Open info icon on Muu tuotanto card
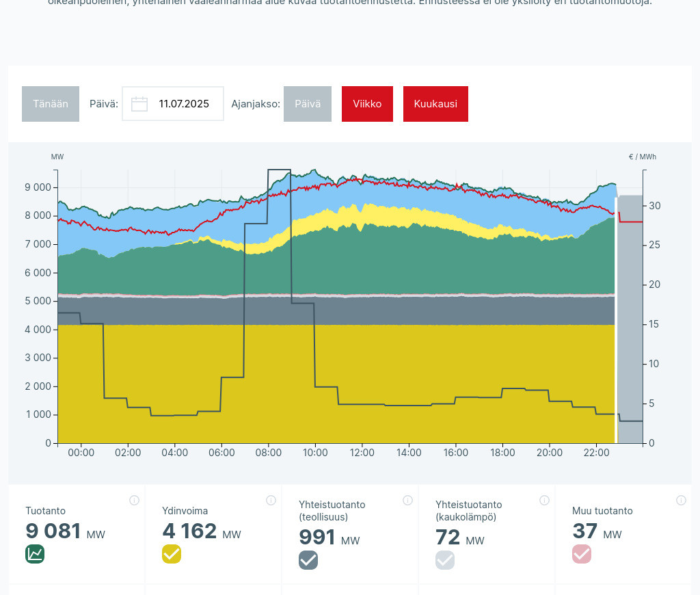 (681, 501)
